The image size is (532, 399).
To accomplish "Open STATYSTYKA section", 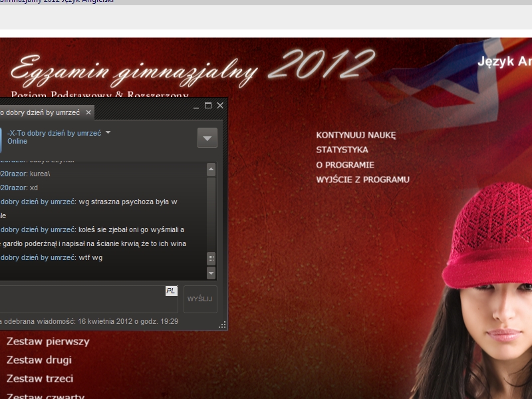I will 342,150.
